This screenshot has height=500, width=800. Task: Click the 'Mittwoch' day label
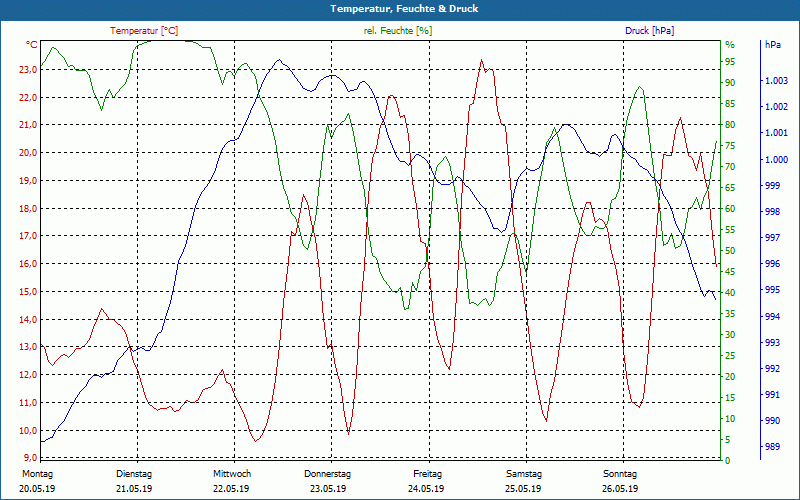tap(232, 474)
